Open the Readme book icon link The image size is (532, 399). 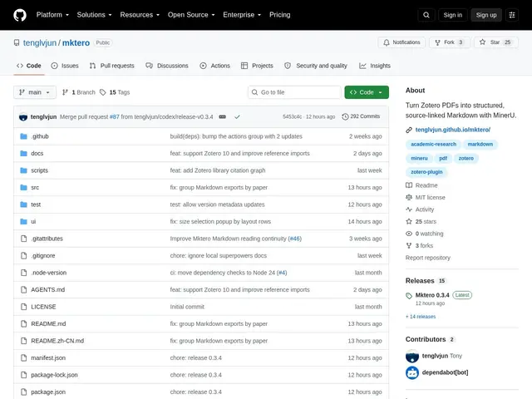421,185
